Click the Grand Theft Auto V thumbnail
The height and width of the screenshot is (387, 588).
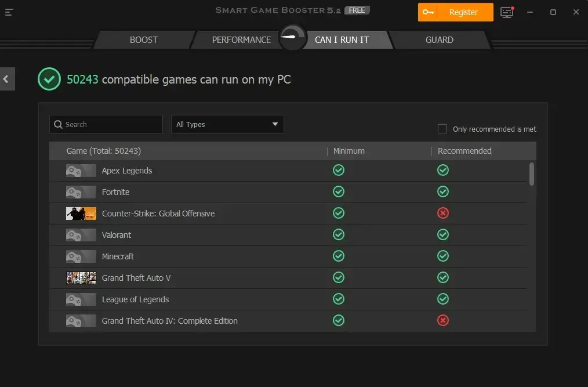click(81, 277)
